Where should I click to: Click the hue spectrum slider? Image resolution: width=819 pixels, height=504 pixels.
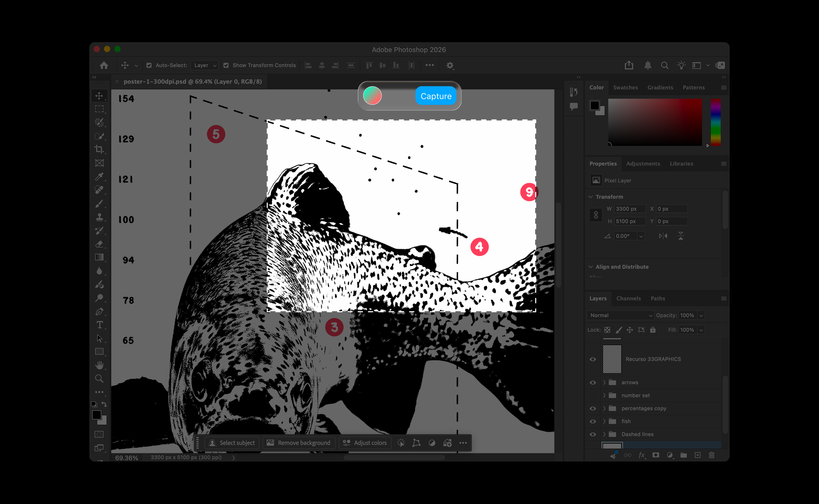pos(715,122)
